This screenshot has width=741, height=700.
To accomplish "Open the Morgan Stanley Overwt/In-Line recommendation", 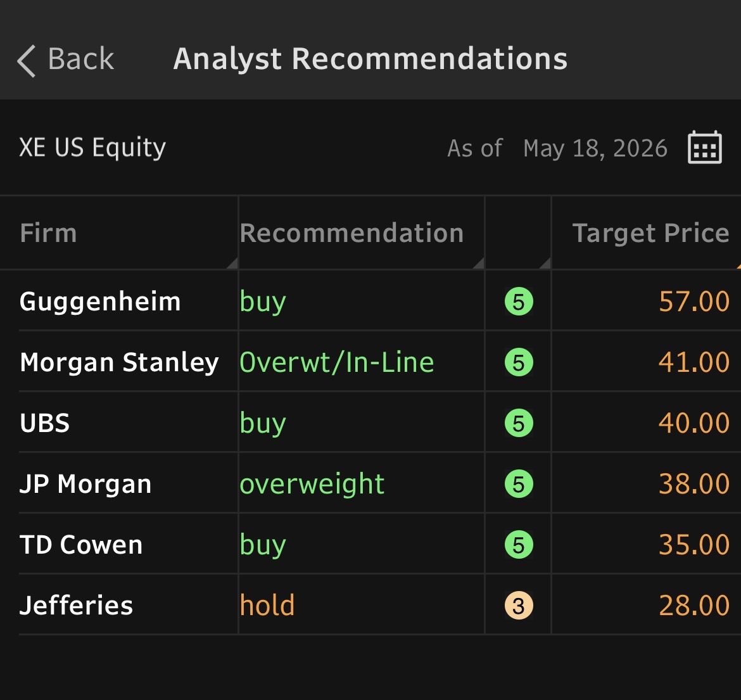I will (x=336, y=362).
